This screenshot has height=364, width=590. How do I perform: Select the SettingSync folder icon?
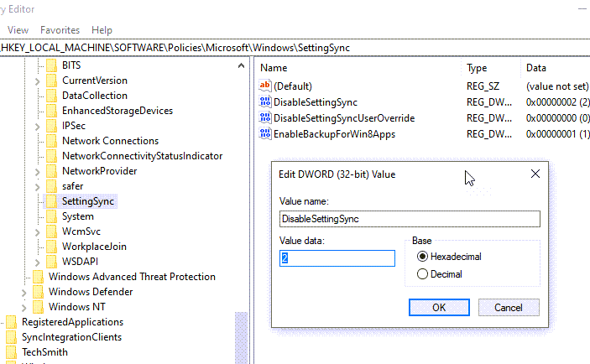tap(51, 201)
